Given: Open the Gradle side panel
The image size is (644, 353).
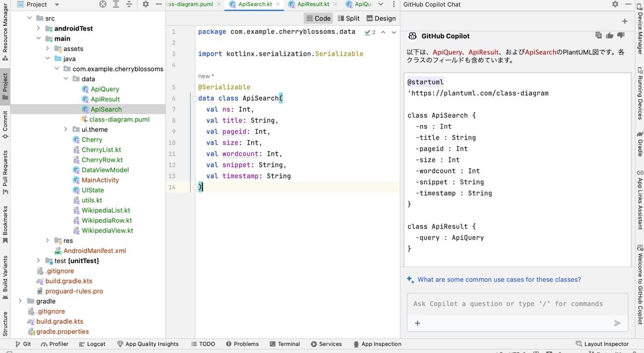Looking at the screenshot, I should click(640, 144).
